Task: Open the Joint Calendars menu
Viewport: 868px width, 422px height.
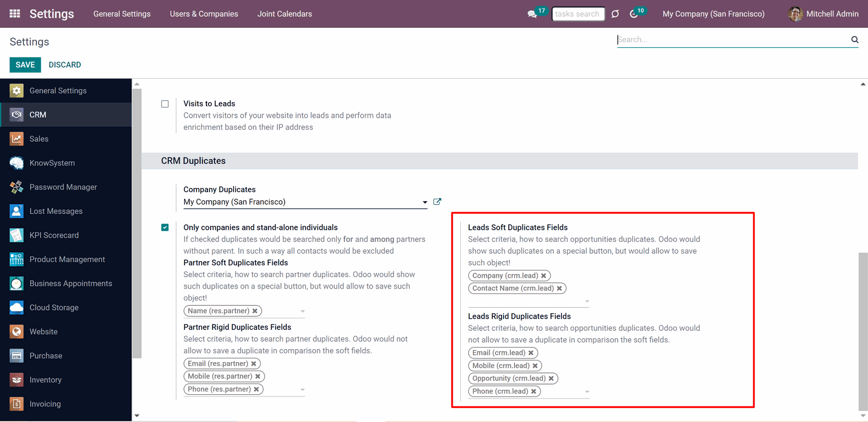Action: tap(285, 14)
